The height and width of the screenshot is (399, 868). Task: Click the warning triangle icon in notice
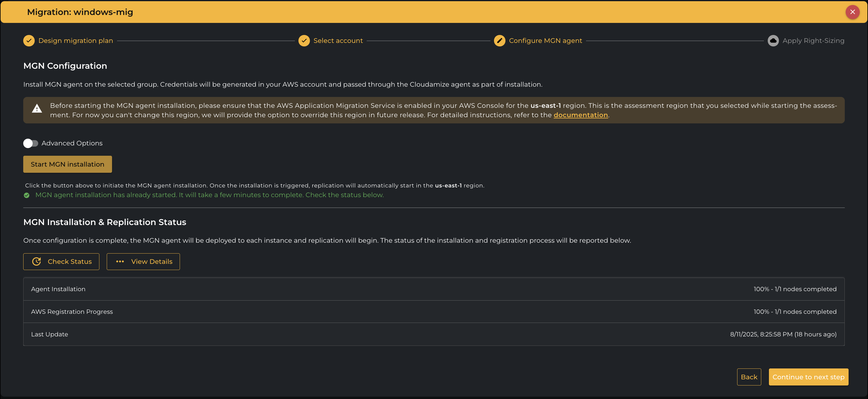37,109
